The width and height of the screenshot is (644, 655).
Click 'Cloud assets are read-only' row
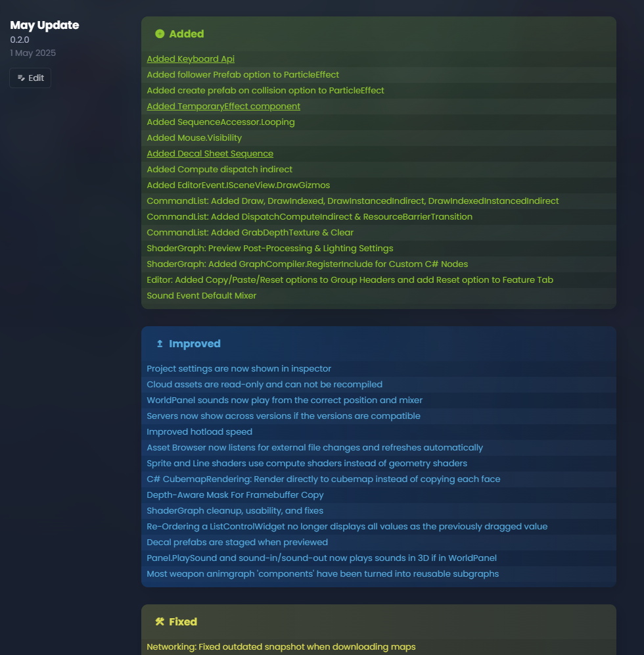pyautogui.click(x=379, y=384)
